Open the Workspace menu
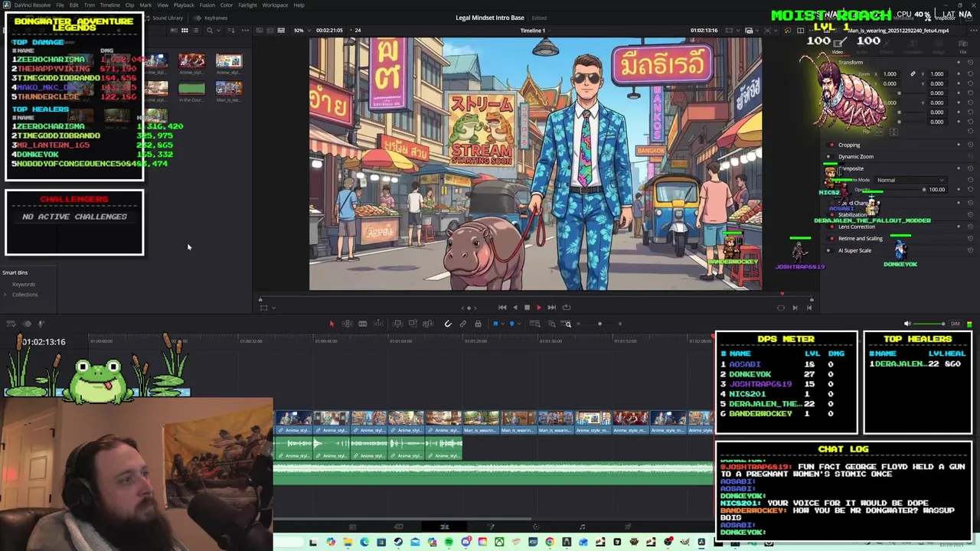The height and width of the screenshot is (551, 980). pyautogui.click(x=275, y=5)
